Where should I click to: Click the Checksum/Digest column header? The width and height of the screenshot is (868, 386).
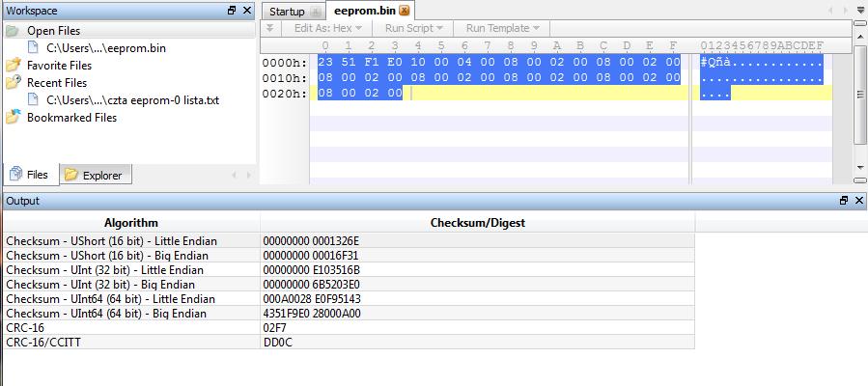click(477, 223)
